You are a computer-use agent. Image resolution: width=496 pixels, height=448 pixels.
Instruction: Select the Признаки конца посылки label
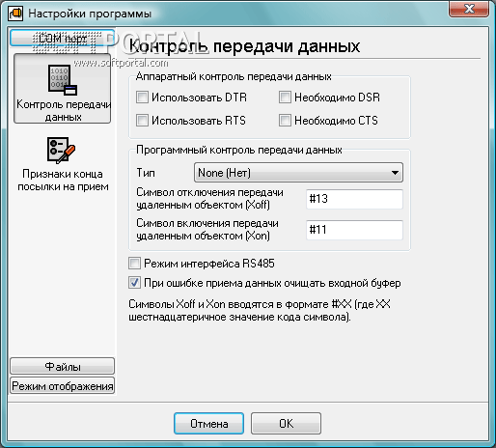[x=63, y=181]
